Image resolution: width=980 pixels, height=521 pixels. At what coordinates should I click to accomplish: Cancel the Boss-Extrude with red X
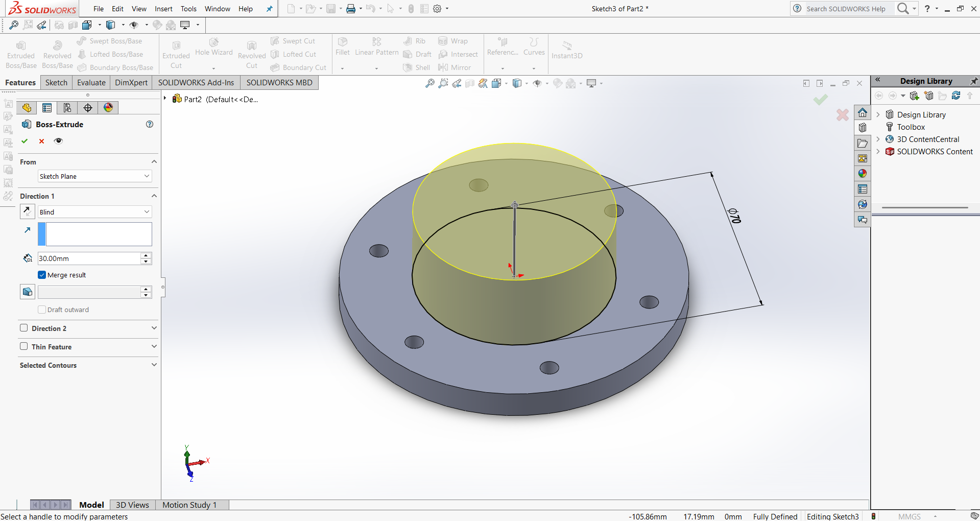pyautogui.click(x=42, y=141)
